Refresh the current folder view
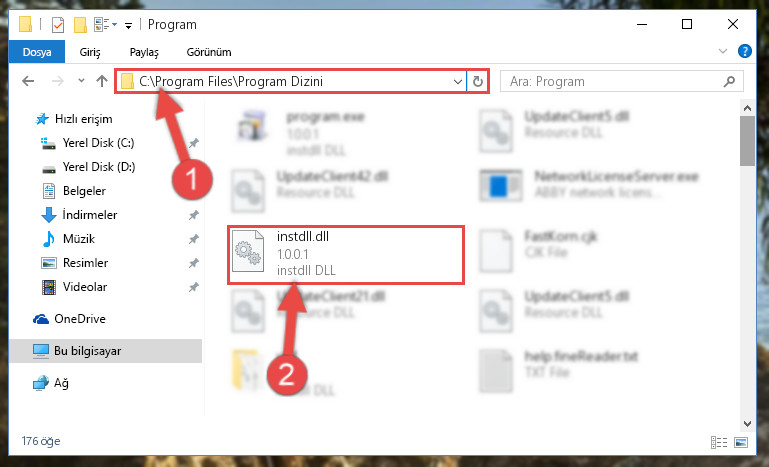Image resolution: width=769 pixels, height=467 pixels. point(478,81)
